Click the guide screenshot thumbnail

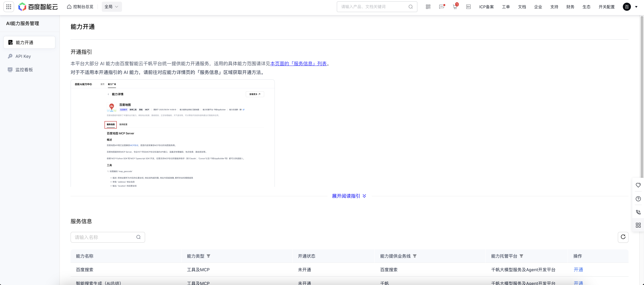tap(173, 133)
